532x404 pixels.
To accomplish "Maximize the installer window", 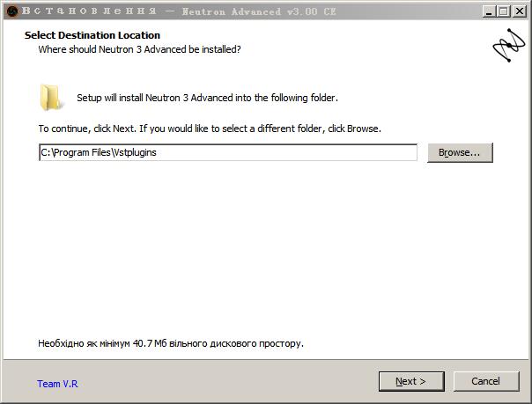I will 504,11.
